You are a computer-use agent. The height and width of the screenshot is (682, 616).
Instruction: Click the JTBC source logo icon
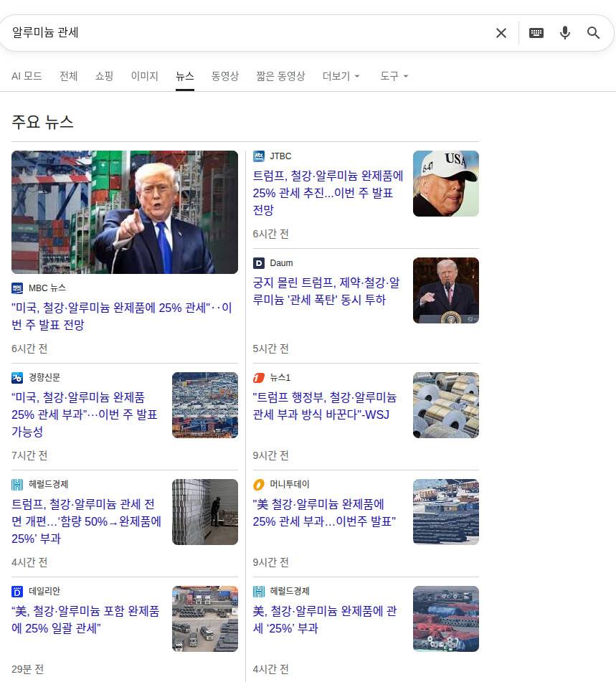[258, 156]
